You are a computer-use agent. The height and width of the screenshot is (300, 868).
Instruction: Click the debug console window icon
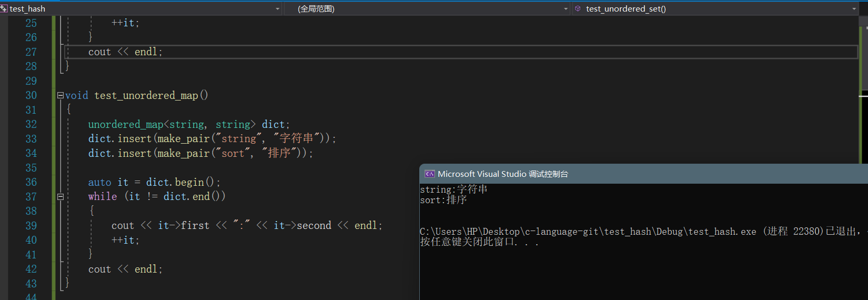coord(429,174)
